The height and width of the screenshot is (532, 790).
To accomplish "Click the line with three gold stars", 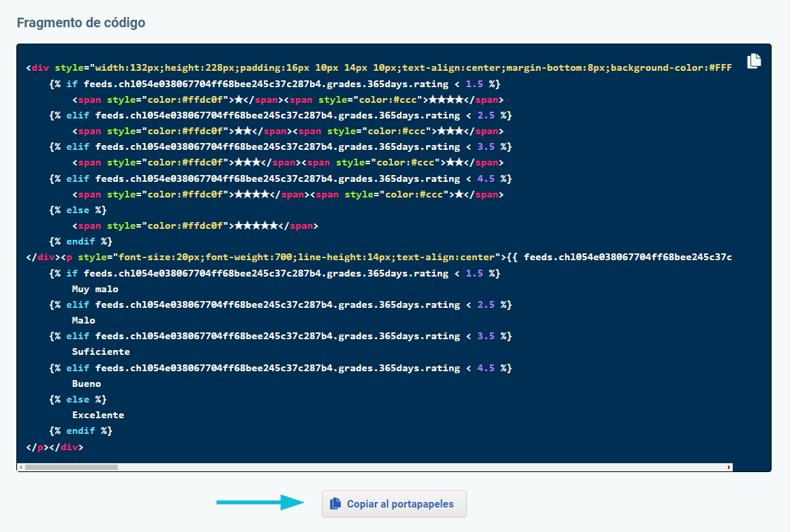I will pos(288,162).
